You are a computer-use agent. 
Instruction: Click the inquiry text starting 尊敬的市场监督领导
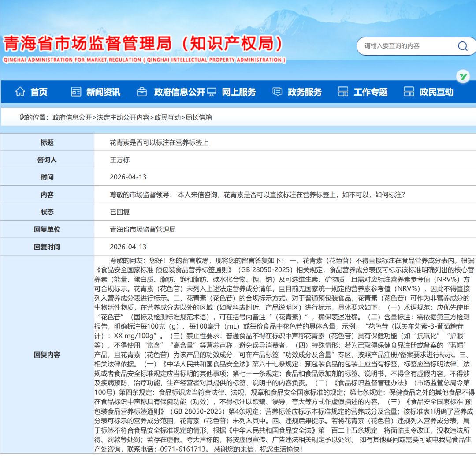(x=257, y=195)
